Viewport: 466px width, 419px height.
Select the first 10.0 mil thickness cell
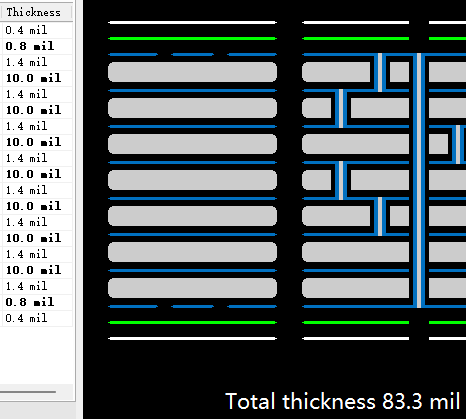coord(36,78)
